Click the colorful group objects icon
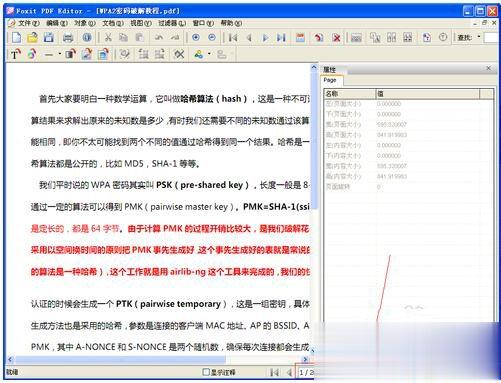The width and height of the screenshot is (501, 383). (x=199, y=54)
